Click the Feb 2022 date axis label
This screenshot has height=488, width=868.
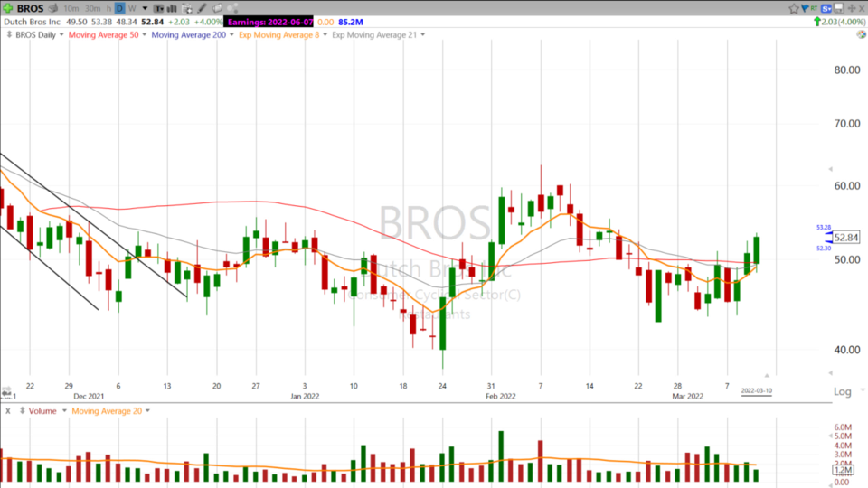[500, 396]
